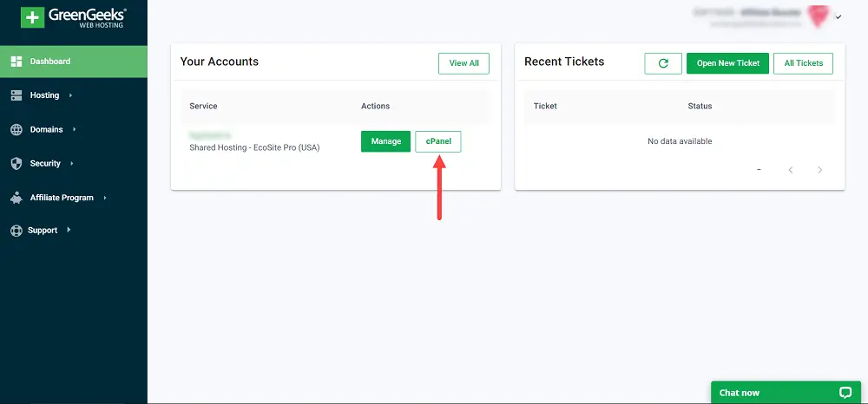Open the user account dropdown chevron
The image size is (868, 404).
pos(838,17)
